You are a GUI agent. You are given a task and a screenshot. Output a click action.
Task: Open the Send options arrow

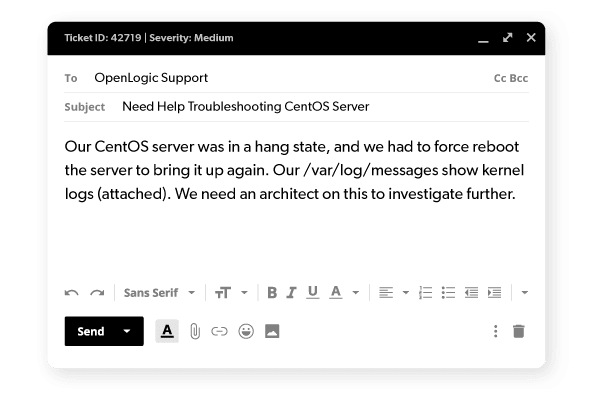(127, 331)
